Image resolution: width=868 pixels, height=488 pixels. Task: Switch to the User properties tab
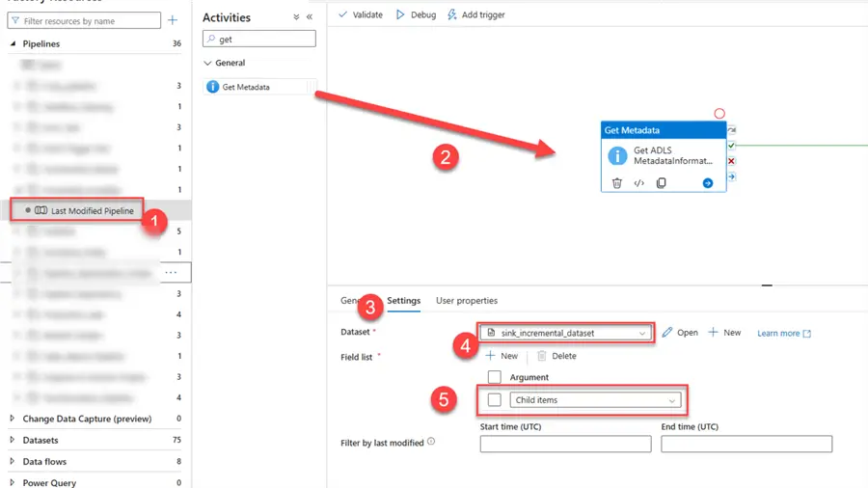coord(467,301)
